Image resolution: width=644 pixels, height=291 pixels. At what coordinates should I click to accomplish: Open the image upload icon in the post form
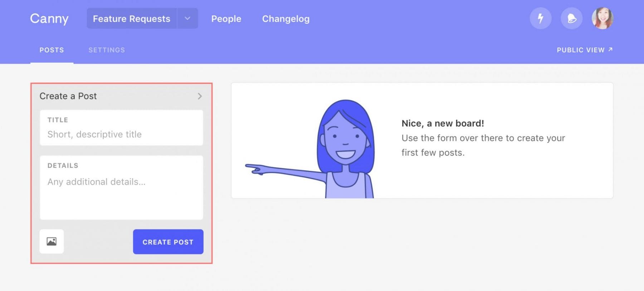[x=51, y=242]
